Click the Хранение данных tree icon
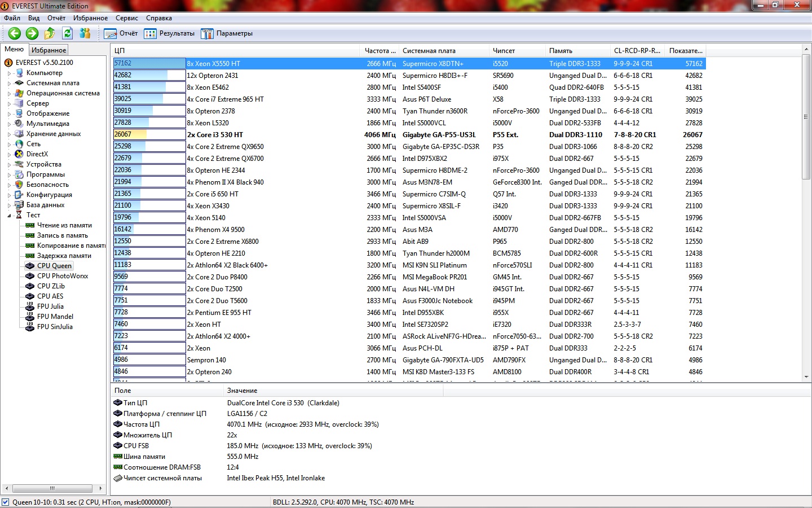Viewport: 812px width, 508px height. click(19, 134)
